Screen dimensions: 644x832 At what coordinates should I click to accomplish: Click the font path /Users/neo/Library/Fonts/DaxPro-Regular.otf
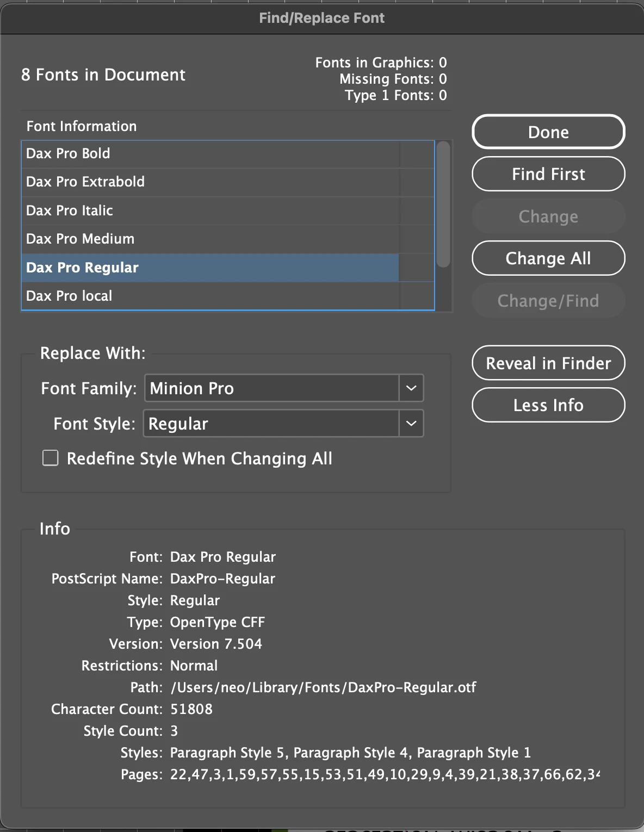pos(323,687)
